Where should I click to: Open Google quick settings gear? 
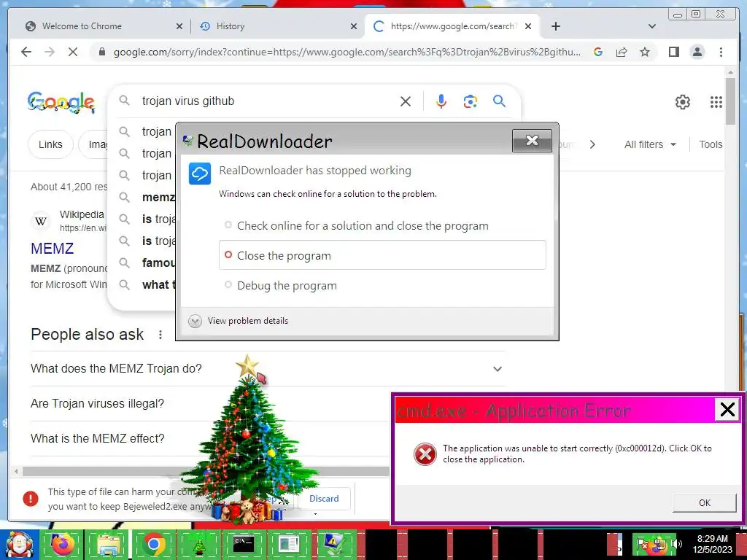pos(683,102)
